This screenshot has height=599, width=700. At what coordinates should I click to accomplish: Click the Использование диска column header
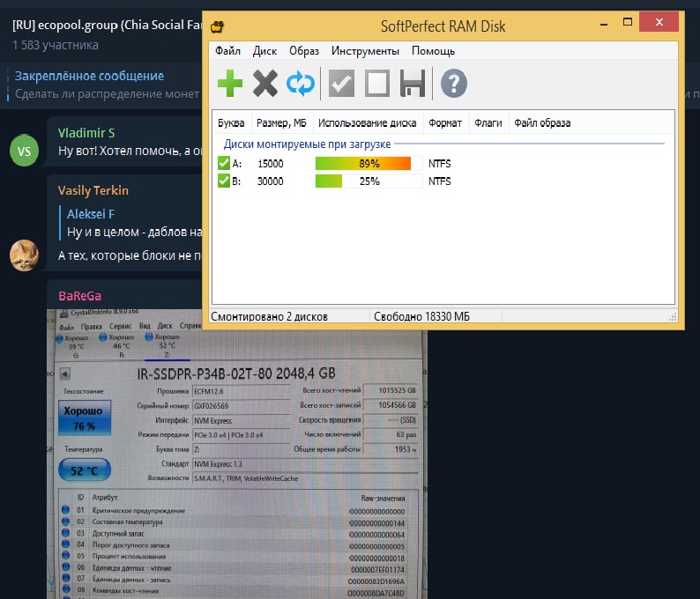[368, 122]
